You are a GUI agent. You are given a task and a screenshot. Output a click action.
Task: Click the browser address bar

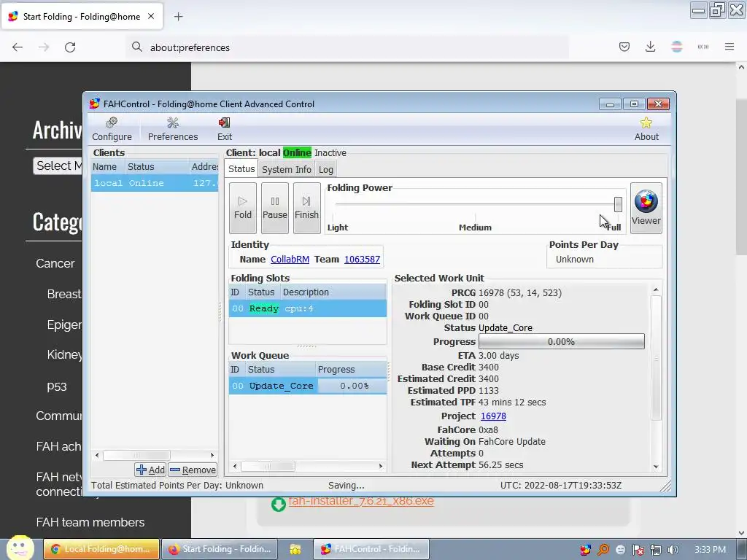click(348, 47)
